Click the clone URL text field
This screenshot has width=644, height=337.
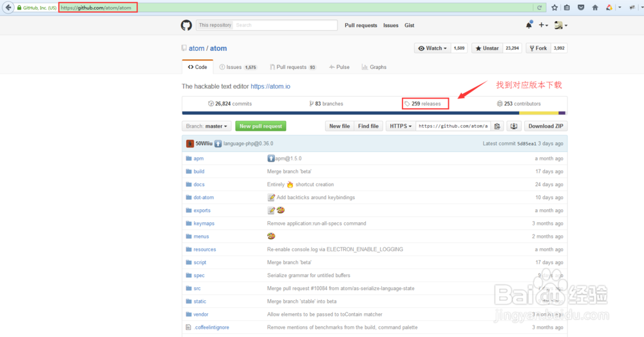pos(453,126)
